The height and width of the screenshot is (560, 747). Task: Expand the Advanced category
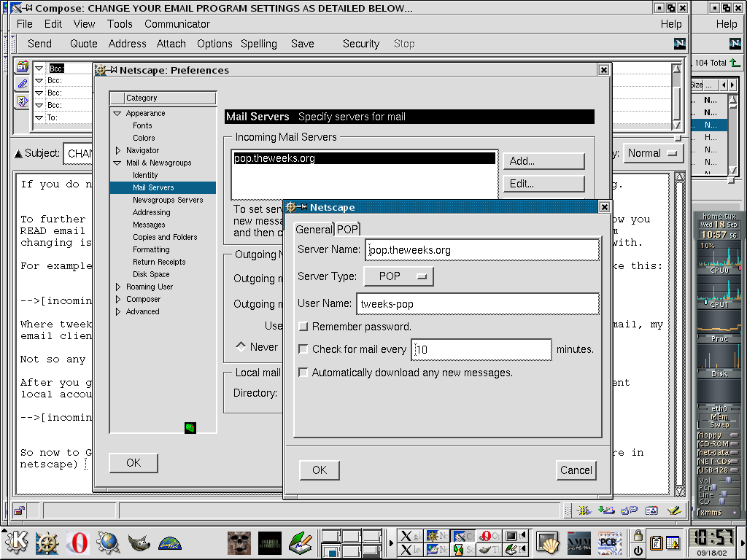click(x=117, y=311)
